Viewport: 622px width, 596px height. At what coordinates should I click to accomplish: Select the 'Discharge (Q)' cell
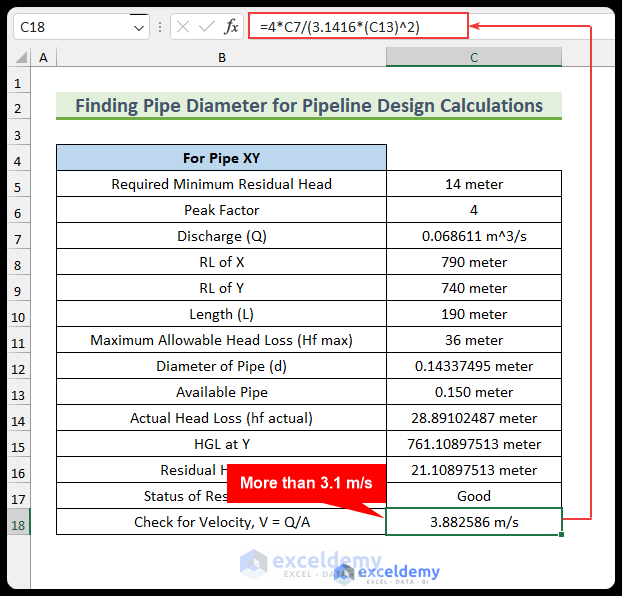(x=221, y=236)
